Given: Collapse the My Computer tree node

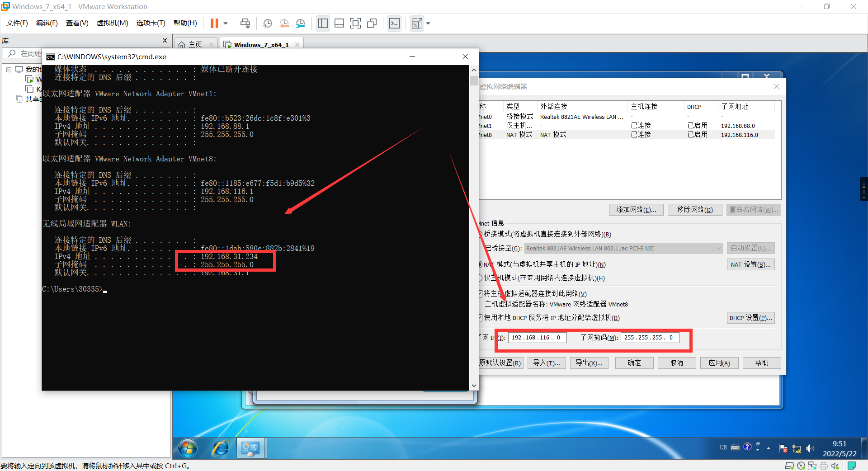Looking at the screenshot, I should (x=9, y=70).
